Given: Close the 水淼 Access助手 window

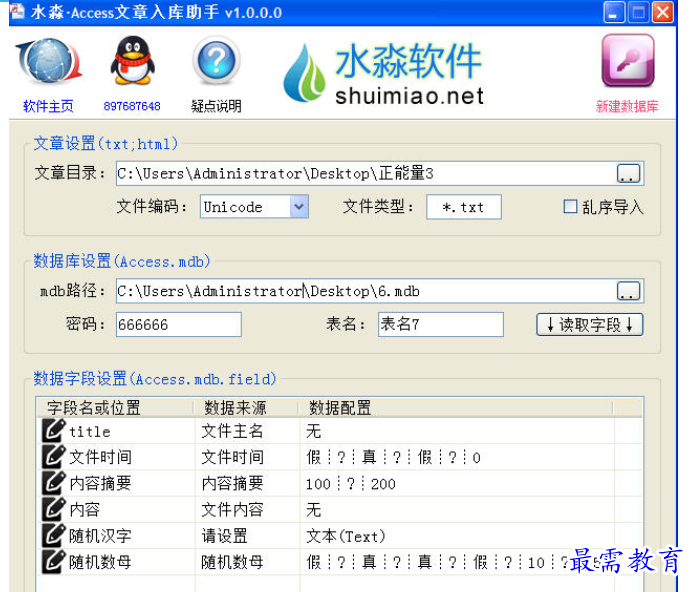Looking at the screenshot, I should (x=662, y=12).
